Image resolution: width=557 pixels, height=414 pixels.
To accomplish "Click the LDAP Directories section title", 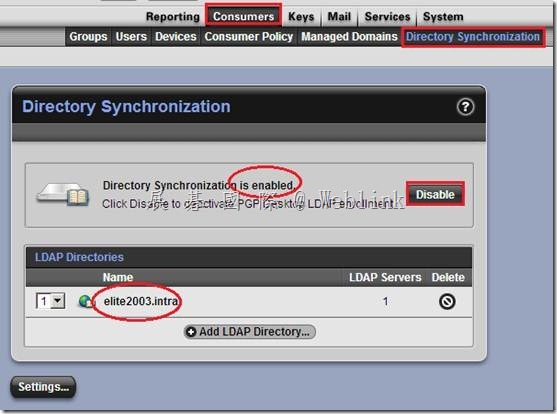I will [79, 257].
